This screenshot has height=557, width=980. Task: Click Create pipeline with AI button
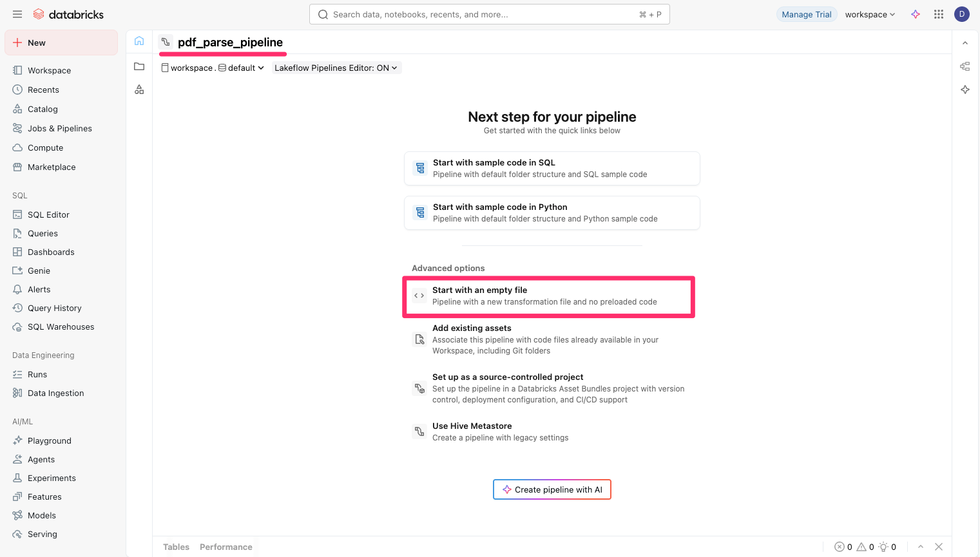pyautogui.click(x=552, y=489)
